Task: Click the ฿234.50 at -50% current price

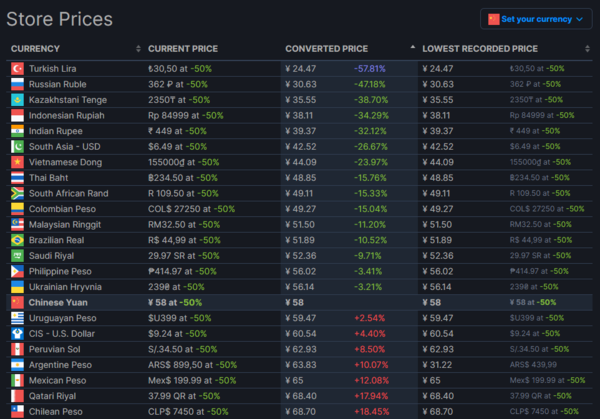Action: point(183,178)
